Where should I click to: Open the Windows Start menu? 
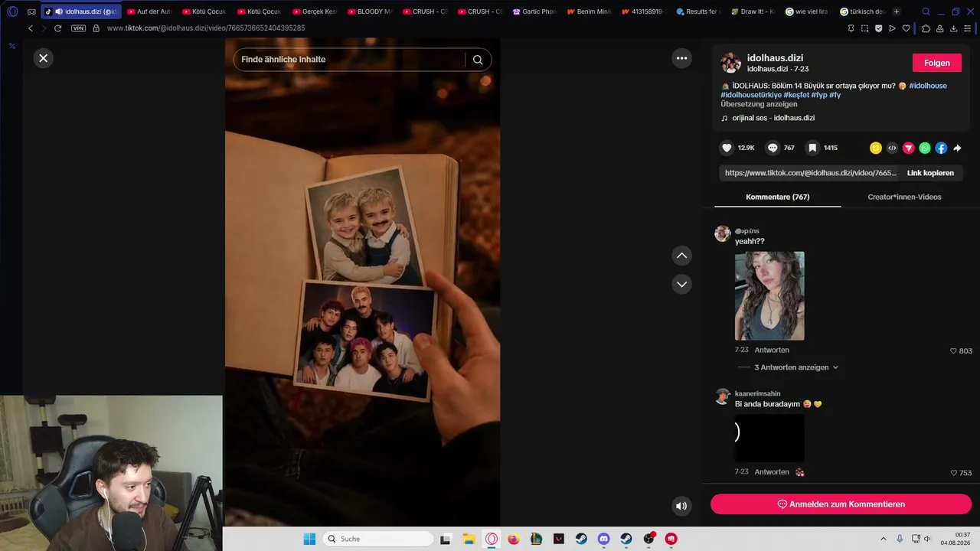pos(309,539)
